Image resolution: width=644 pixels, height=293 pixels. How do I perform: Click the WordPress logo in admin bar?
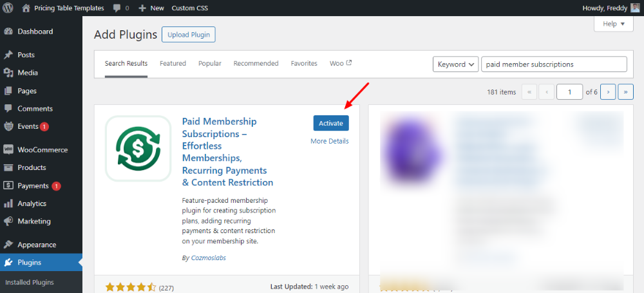8,8
